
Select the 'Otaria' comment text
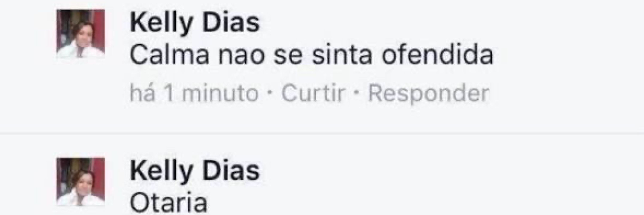click(169, 202)
